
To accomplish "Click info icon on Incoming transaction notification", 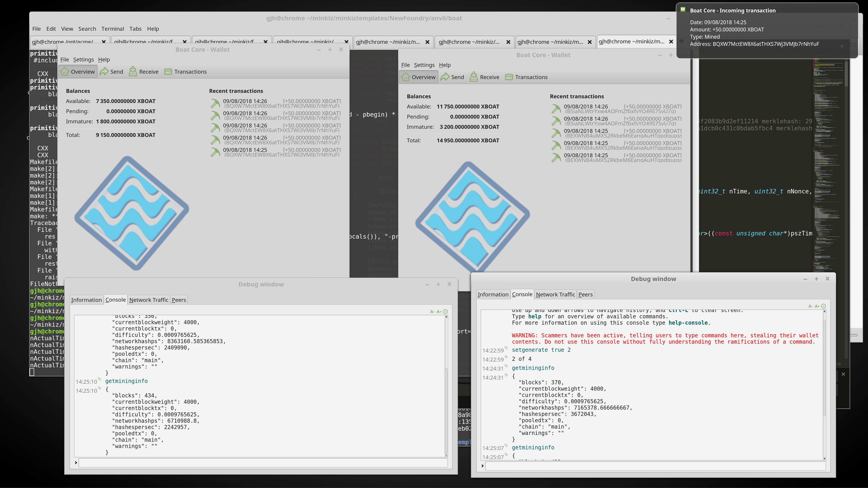I will [x=683, y=10].
